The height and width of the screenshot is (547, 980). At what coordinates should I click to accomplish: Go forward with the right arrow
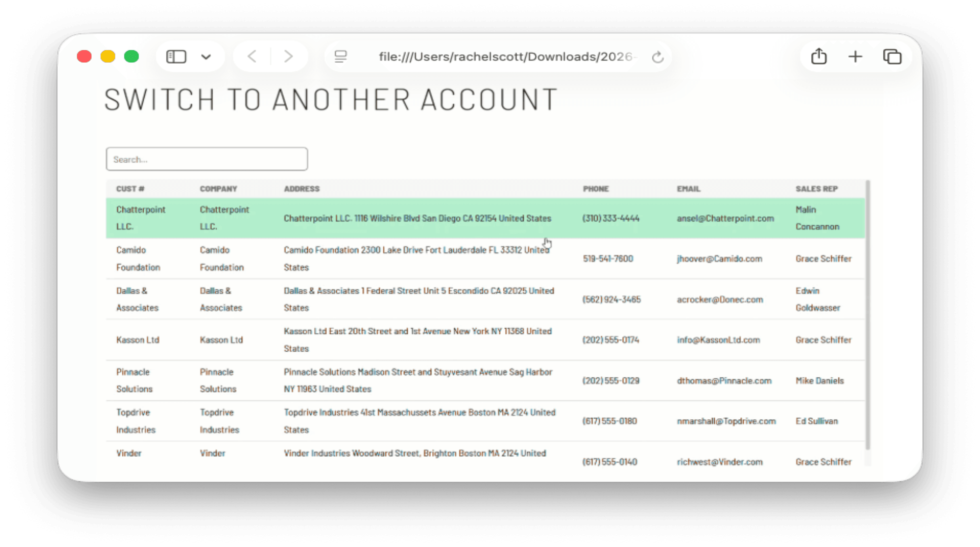coord(288,57)
